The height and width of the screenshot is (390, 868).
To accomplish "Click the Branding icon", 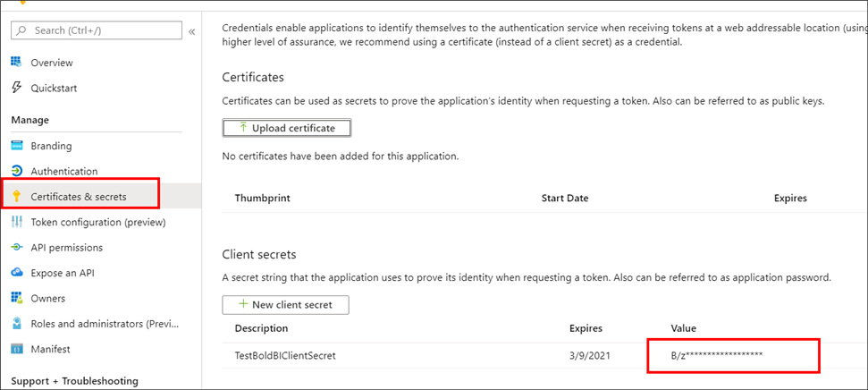I will (16, 146).
